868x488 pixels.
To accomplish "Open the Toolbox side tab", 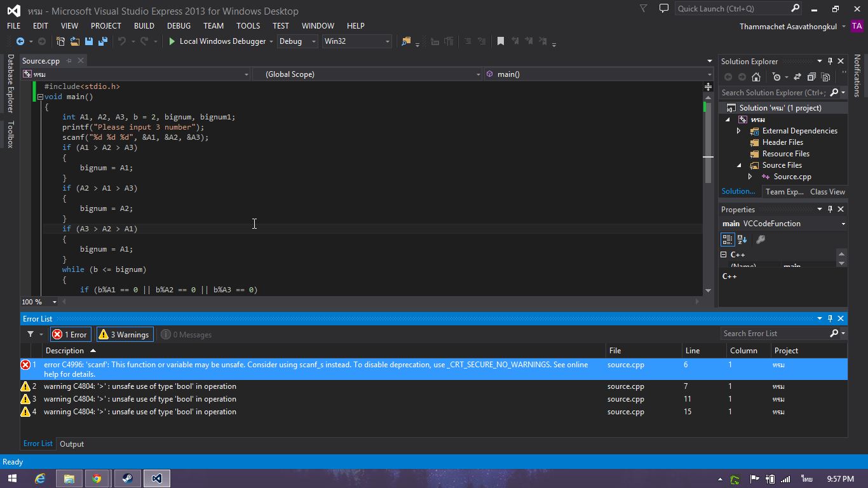I will 10,134.
